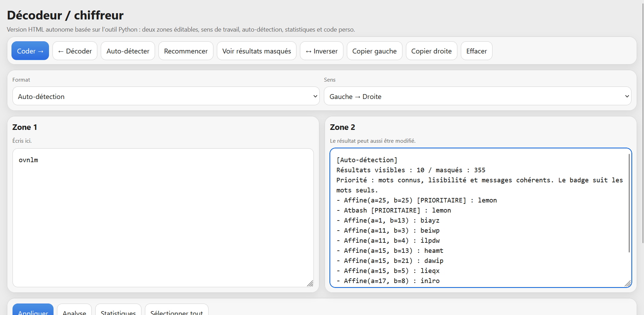Copy left zone with Copier gauche
The width and height of the screenshot is (644, 315).
pyautogui.click(x=374, y=51)
